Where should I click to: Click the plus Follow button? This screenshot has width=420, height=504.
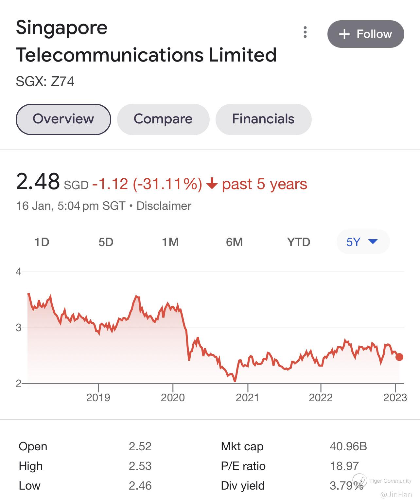point(365,34)
